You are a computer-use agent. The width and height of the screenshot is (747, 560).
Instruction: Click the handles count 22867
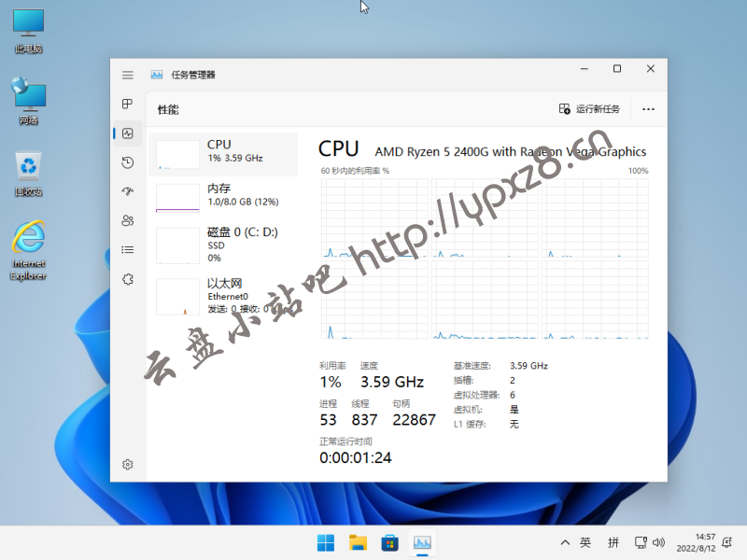[414, 419]
